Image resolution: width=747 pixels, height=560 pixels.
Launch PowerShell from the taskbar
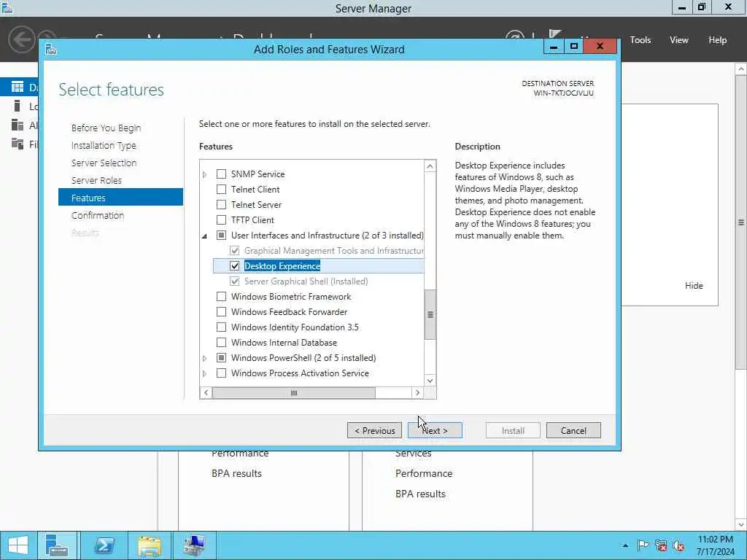pyautogui.click(x=104, y=545)
